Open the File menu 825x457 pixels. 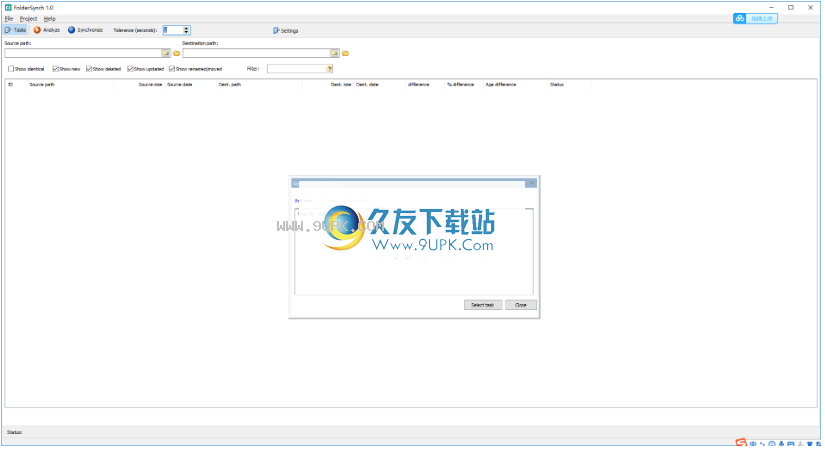point(8,18)
